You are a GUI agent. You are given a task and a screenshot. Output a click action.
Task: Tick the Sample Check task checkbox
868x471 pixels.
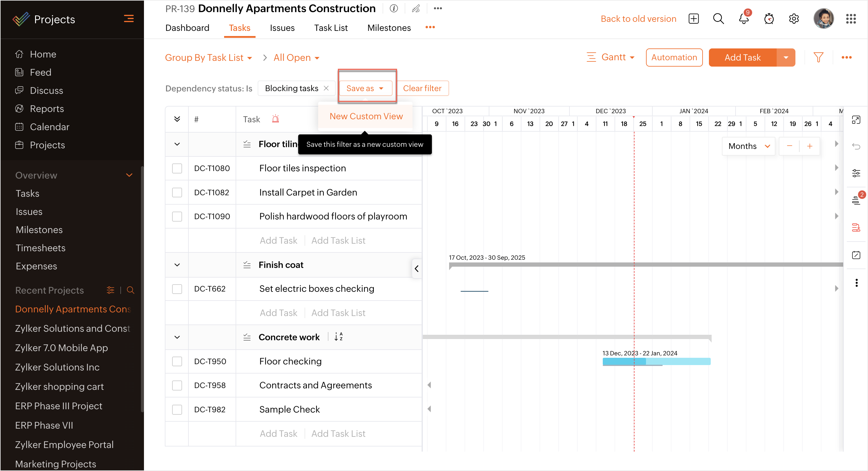(177, 409)
